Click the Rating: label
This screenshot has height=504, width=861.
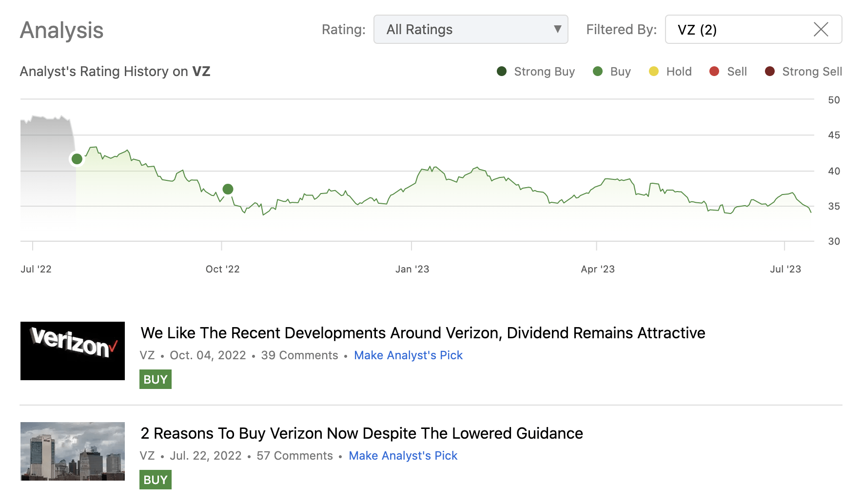(x=344, y=29)
